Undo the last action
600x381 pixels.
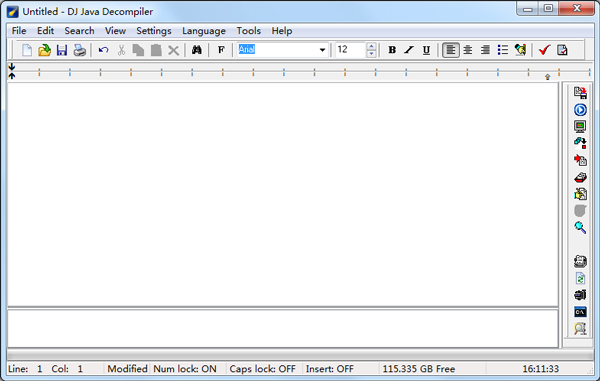pyautogui.click(x=103, y=50)
